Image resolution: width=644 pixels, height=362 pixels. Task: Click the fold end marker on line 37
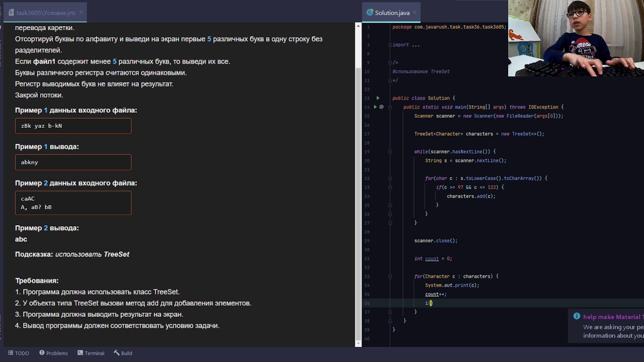tap(390, 312)
